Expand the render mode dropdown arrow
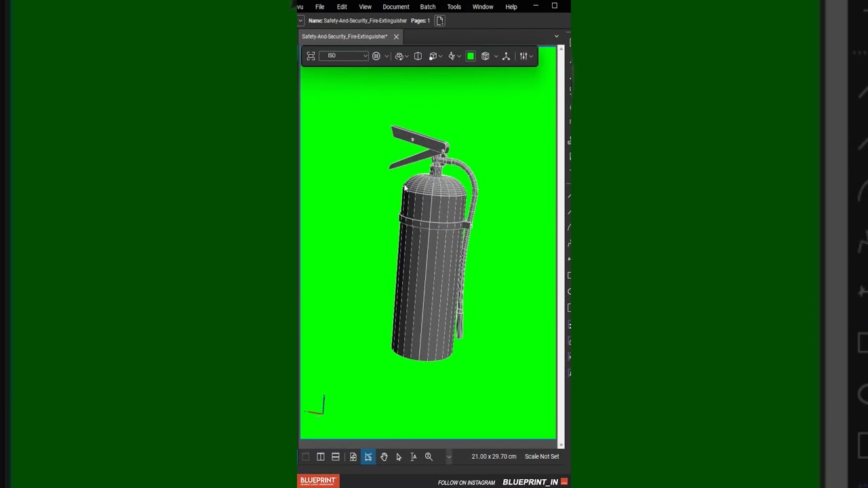The height and width of the screenshot is (488, 868). pyautogui.click(x=496, y=56)
